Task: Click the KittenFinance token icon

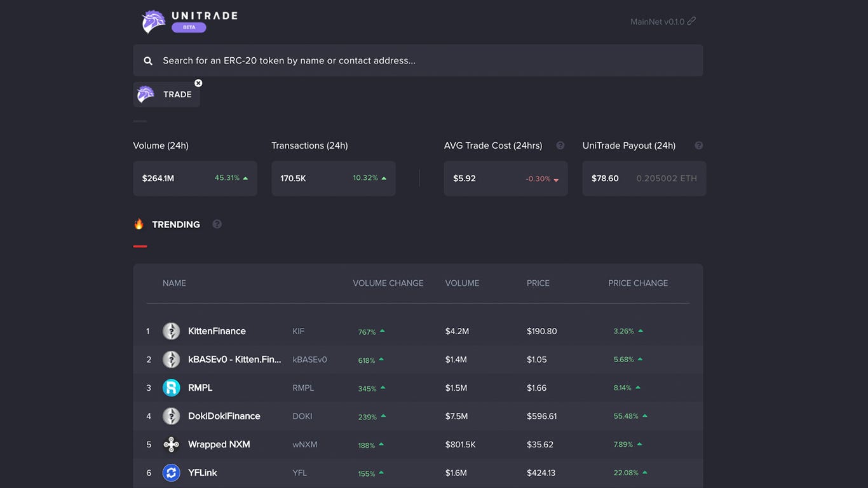Action: click(x=171, y=331)
